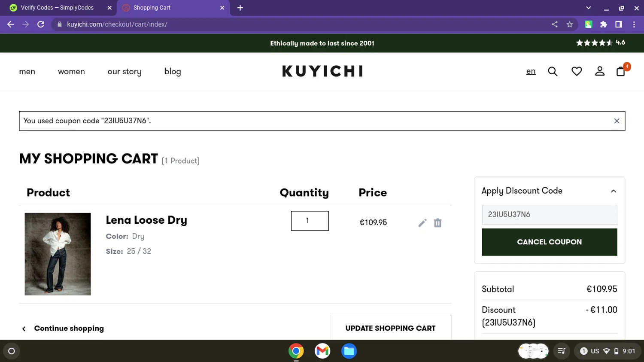
Task: Open the media controls tray icon
Action: [x=561, y=351]
